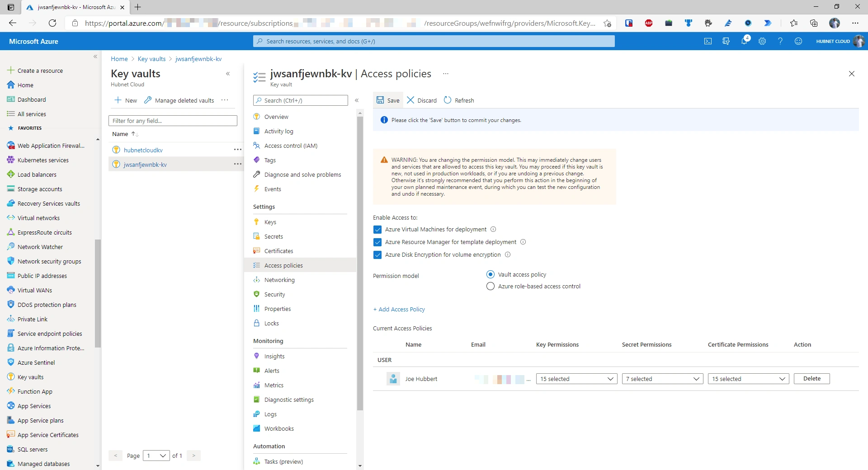Open the page number dropdown
This screenshot has width=868, height=470.
tap(156, 456)
